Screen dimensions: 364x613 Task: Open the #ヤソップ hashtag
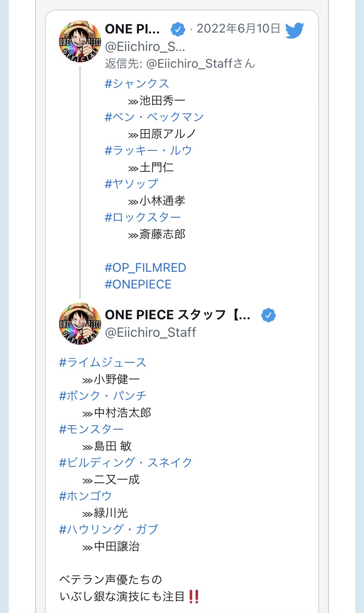pyautogui.click(x=131, y=184)
